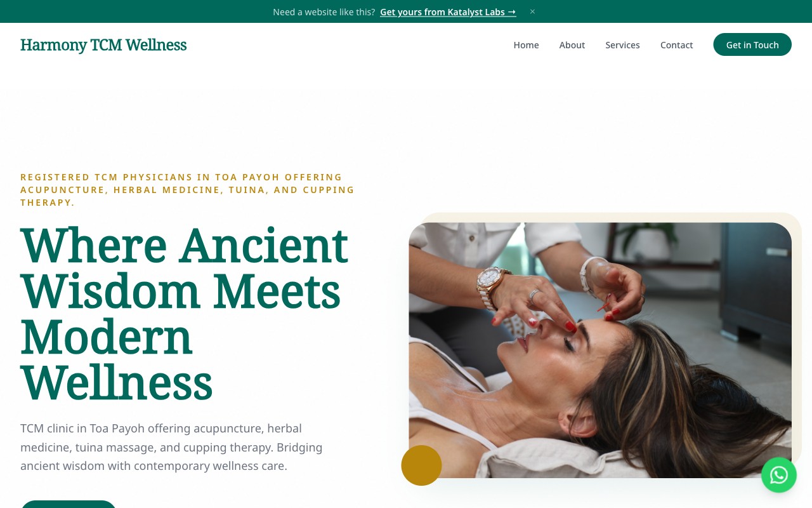Click the 'Need a website like this?' text
Viewport: 812px width, 508px height.
pos(324,11)
